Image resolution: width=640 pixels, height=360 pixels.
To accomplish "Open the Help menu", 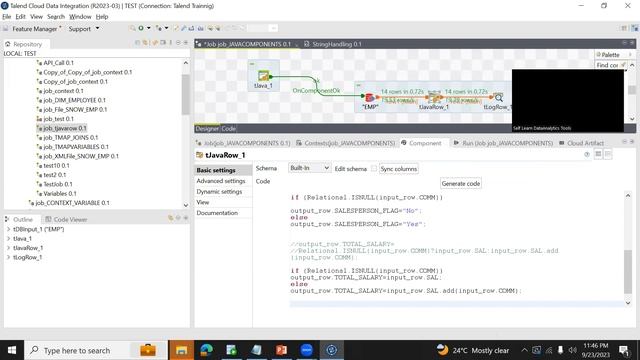I will coord(102,17).
